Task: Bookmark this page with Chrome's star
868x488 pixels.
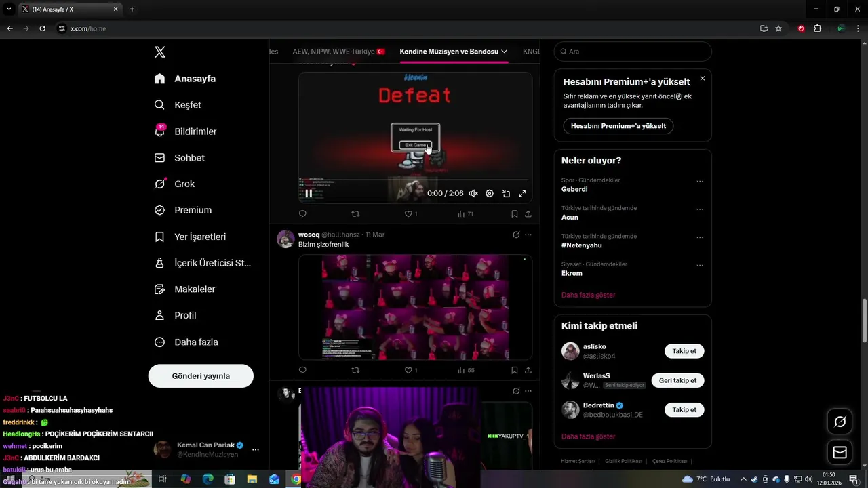Action: 778,28
